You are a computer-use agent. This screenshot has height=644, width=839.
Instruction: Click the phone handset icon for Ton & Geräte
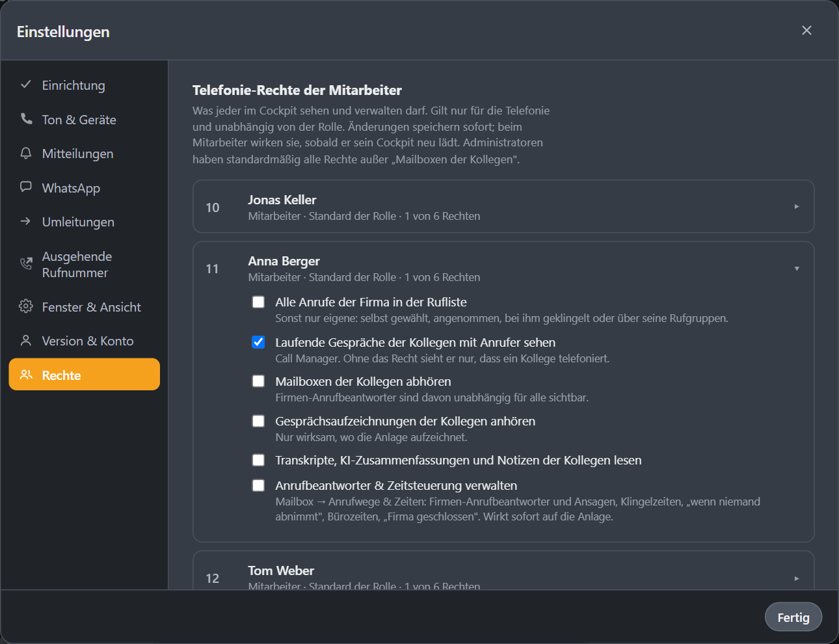tap(26, 119)
